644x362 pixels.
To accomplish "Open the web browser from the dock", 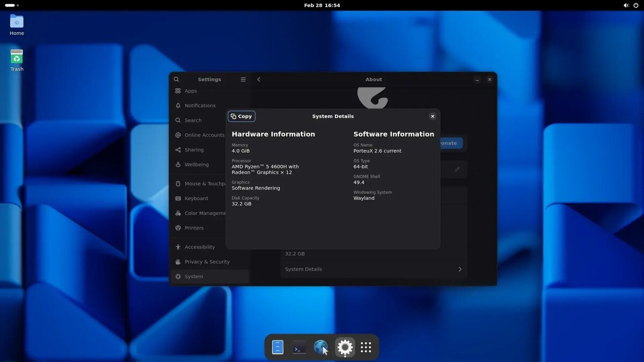I will (321, 347).
